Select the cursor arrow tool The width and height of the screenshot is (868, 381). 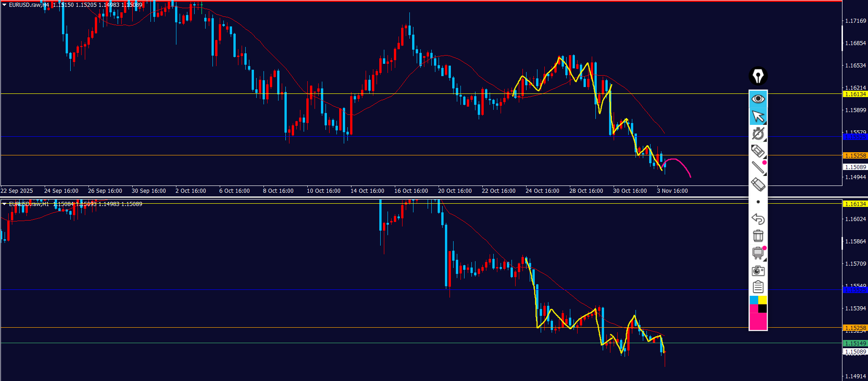tap(758, 117)
